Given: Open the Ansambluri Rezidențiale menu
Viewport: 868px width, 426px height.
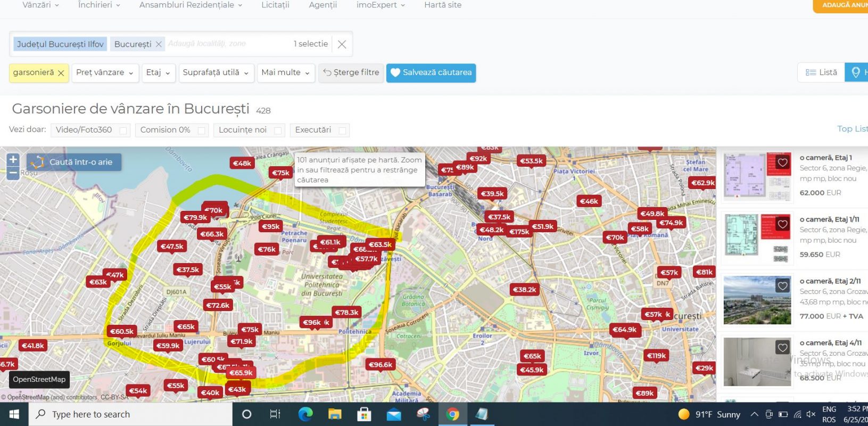Looking at the screenshot, I should (191, 5).
